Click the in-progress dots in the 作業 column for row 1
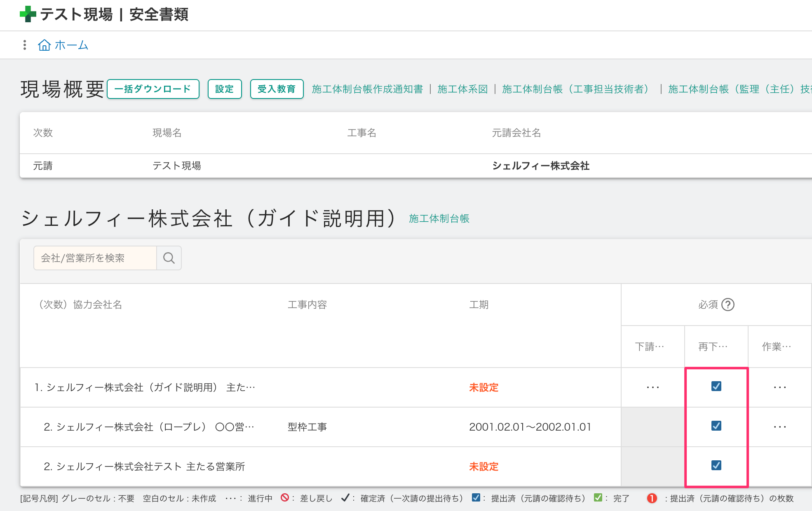812x511 pixels. 780,387
